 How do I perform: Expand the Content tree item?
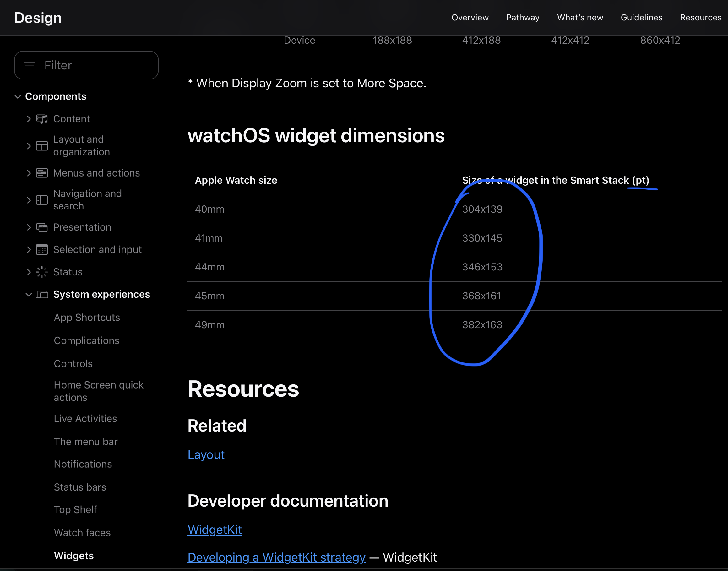pyautogui.click(x=29, y=119)
